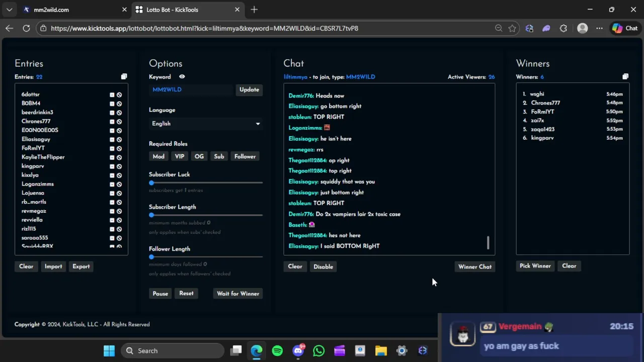Screen dimensions: 644x362
Task: Bookmark page with star icon
Action: [512, 28]
